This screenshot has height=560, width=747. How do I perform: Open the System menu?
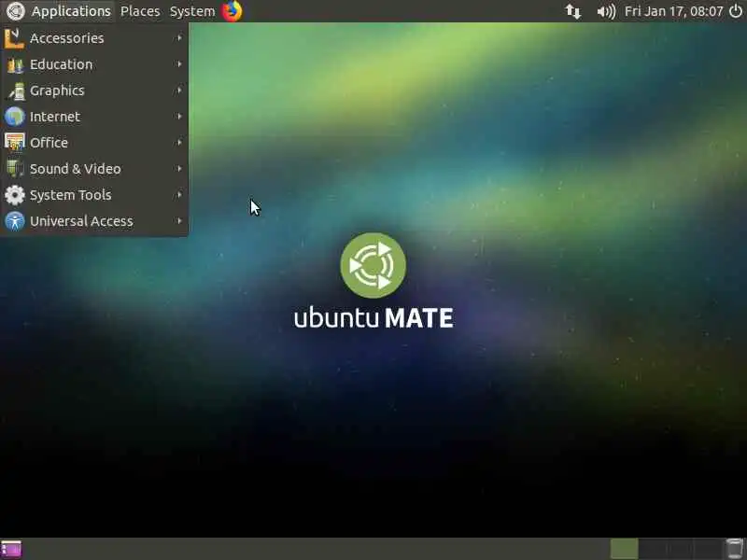coord(192,11)
